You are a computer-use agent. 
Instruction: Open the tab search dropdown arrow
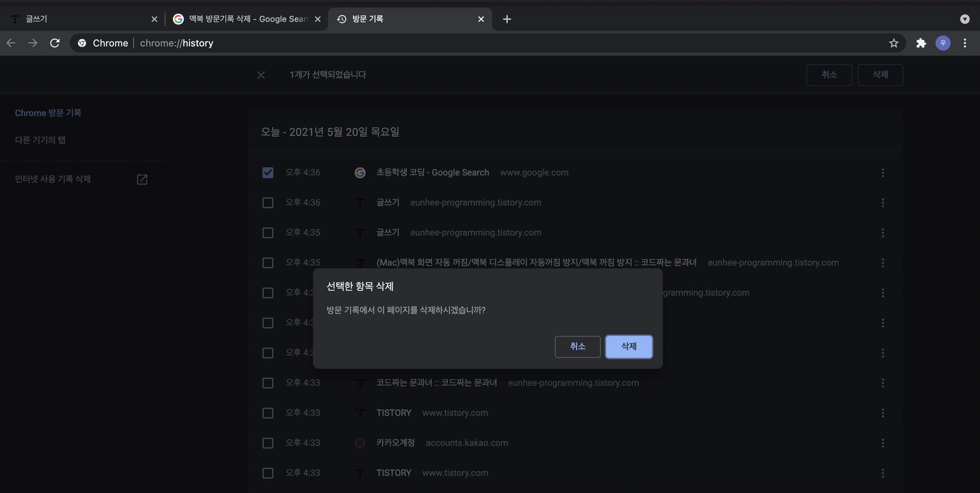pyautogui.click(x=965, y=19)
